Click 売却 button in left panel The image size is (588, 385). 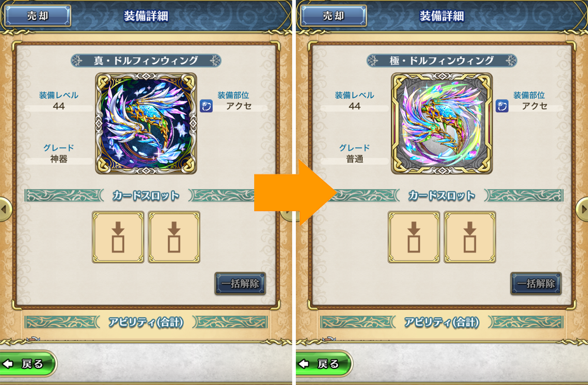coord(38,16)
